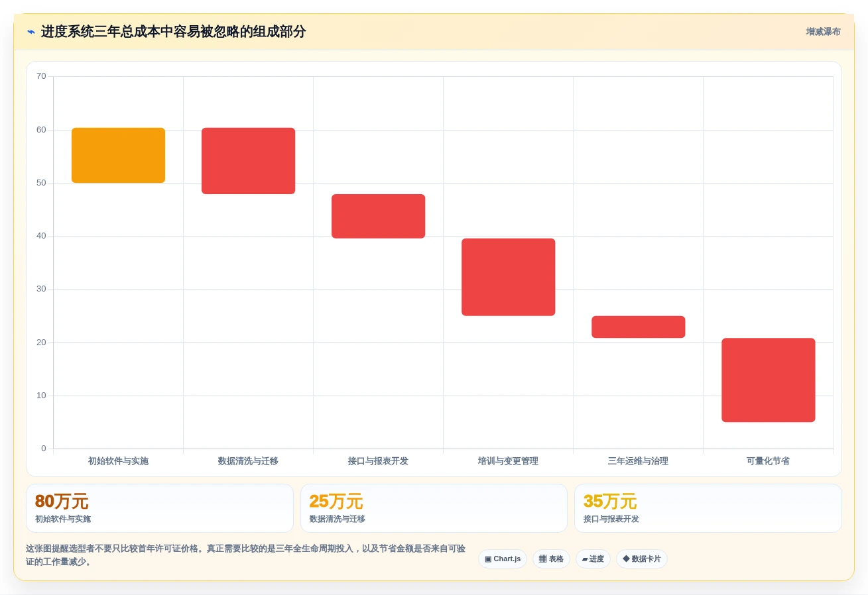
Task: Click the y-axis value 30
Action: coord(41,289)
